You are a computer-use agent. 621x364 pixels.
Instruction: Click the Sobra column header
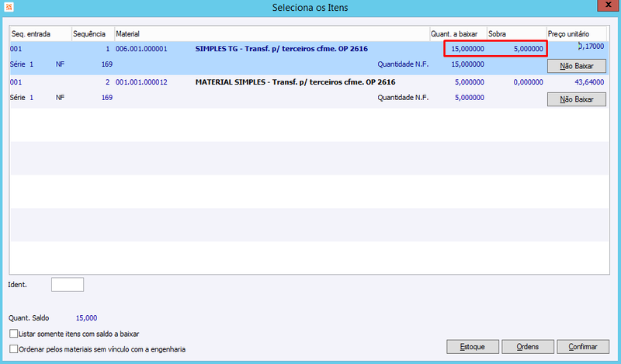[x=516, y=34]
